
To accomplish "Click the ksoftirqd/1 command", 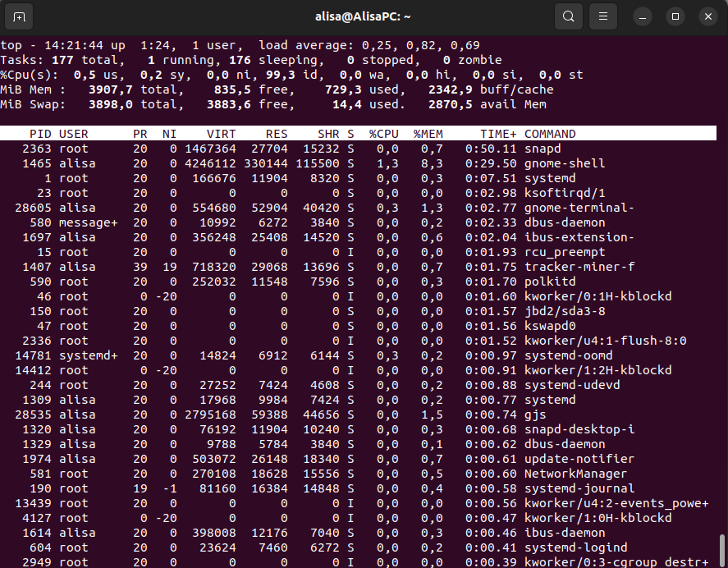I will tap(565, 193).
